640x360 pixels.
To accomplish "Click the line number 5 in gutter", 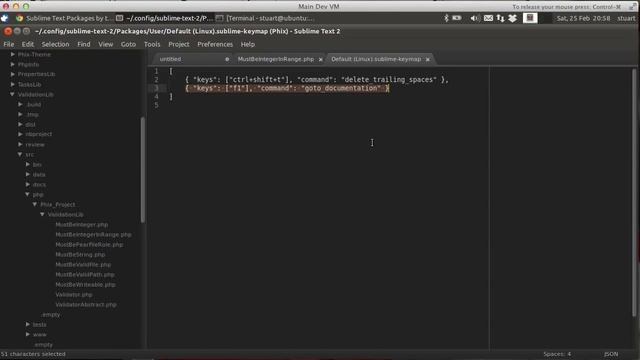I will coord(156,105).
